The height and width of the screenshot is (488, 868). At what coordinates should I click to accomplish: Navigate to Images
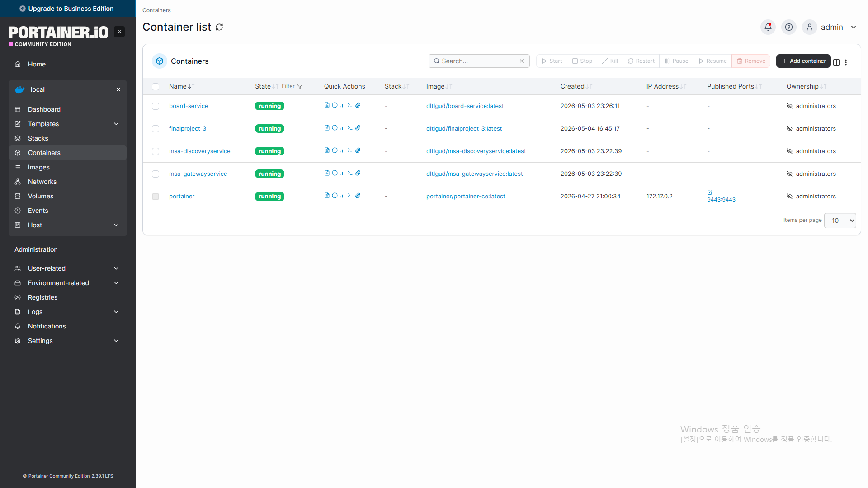click(68, 167)
